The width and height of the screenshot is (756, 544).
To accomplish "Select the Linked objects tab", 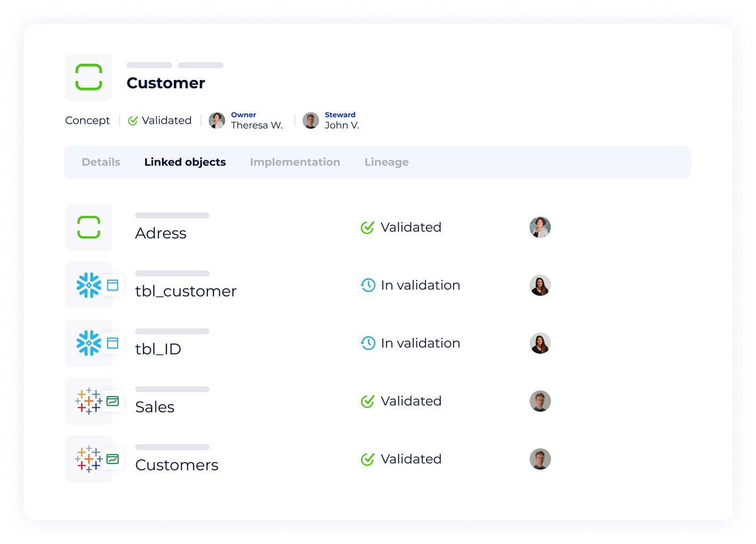I will click(185, 162).
